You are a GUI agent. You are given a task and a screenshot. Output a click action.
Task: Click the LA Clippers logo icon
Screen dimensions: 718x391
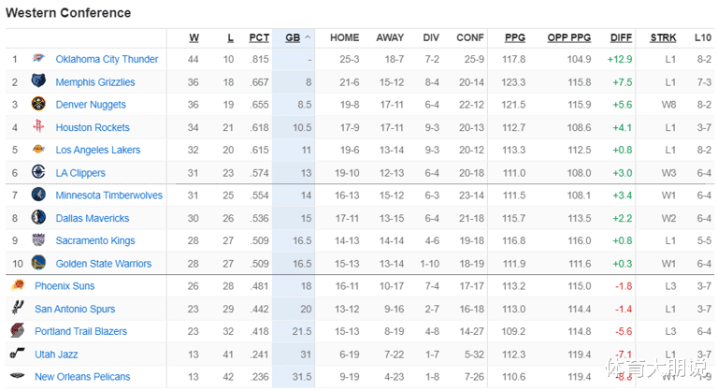click(38, 172)
